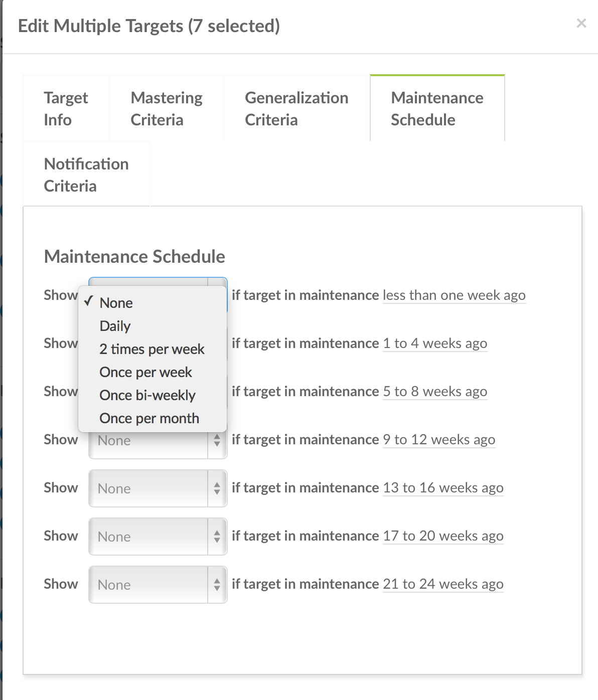Select Once bi-weekly option
Image resolution: width=598 pixels, height=700 pixels.
[x=153, y=395]
